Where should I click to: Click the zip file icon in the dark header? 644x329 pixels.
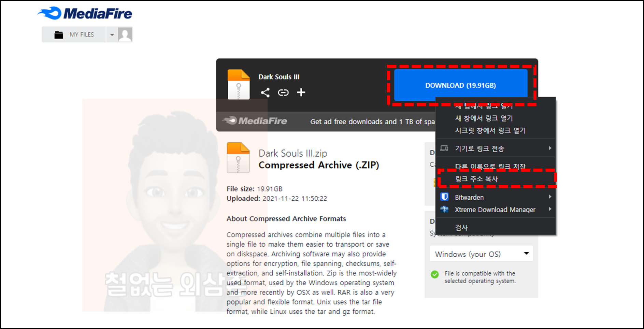tap(239, 84)
